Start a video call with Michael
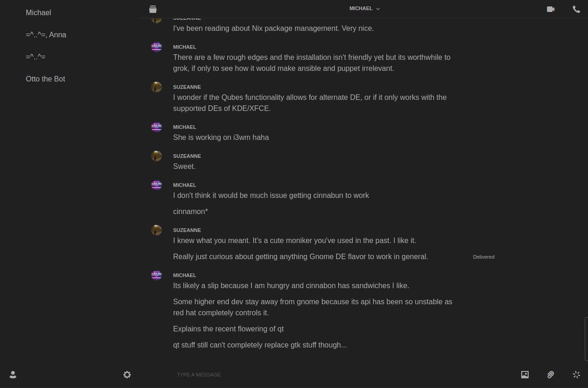Image resolution: width=588 pixels, height=388 pixels. pos(550,9)
